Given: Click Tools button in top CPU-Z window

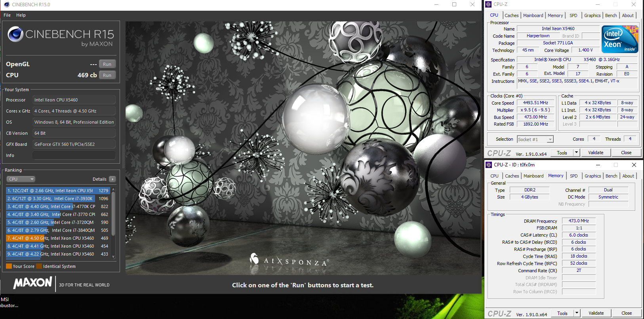Looking at the screenshot, I should tap(562, 153).
